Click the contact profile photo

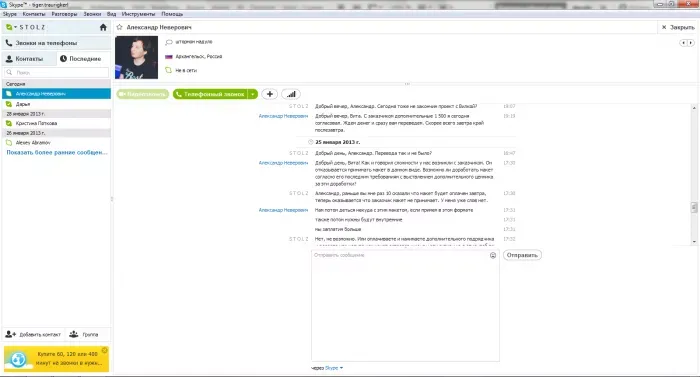tap(137, 57)
